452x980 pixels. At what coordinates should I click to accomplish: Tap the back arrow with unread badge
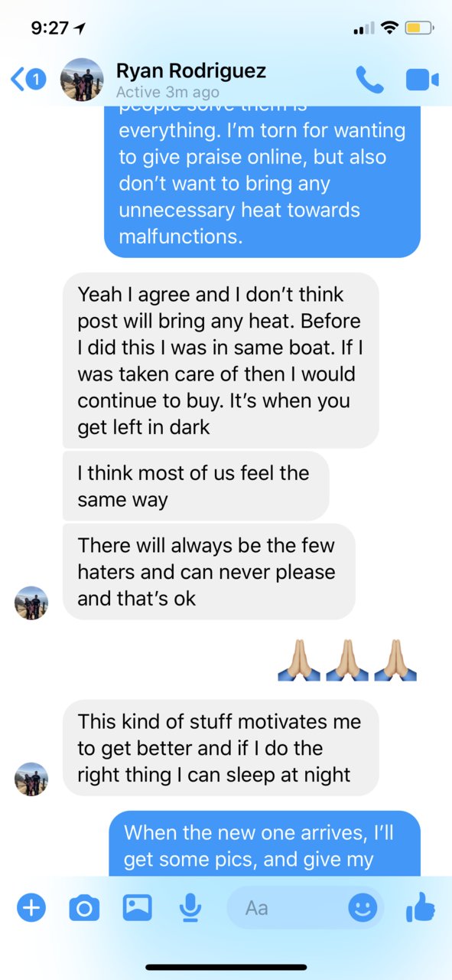coord(28,78)
